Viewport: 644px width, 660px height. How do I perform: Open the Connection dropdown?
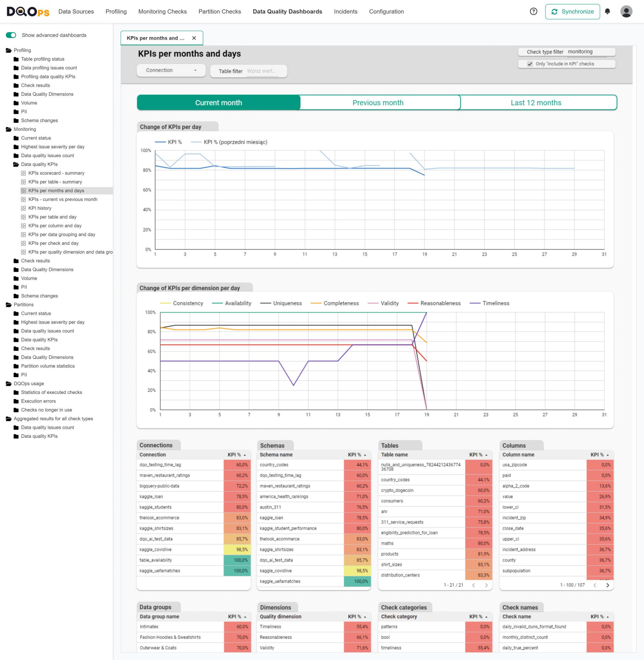click(171, 70)
